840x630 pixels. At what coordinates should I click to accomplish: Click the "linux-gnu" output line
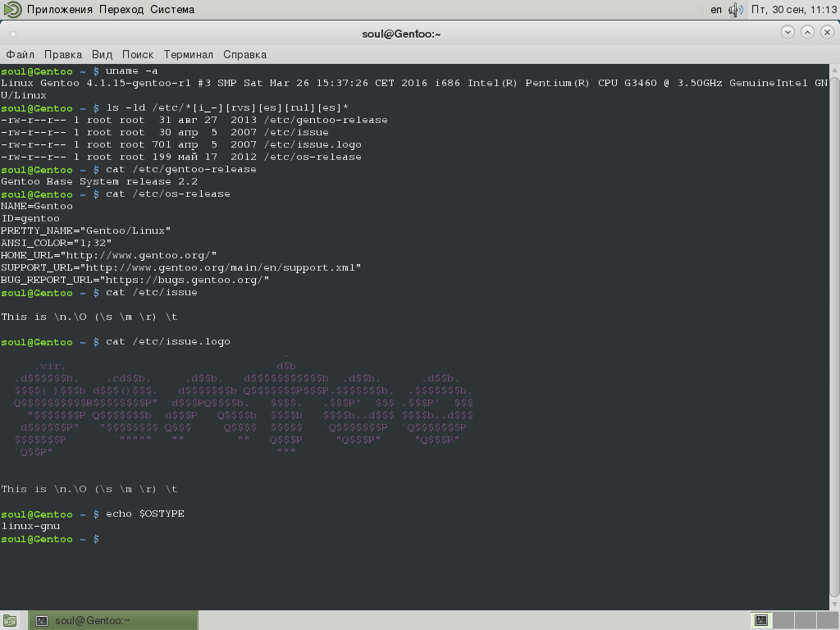pyautogui.click(x=30, y=527)
